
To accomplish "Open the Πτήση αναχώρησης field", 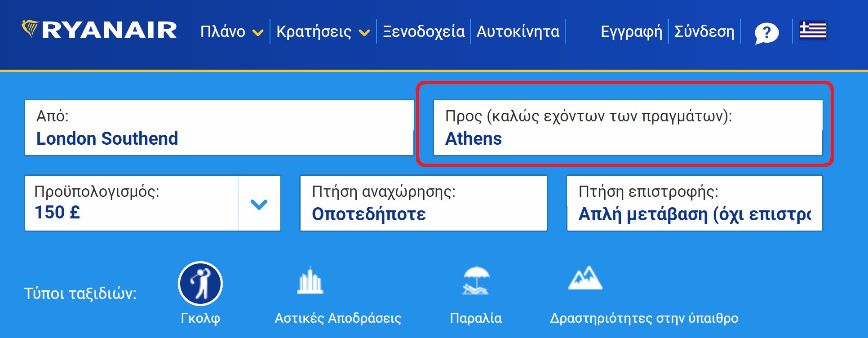I will click(424, 203).
